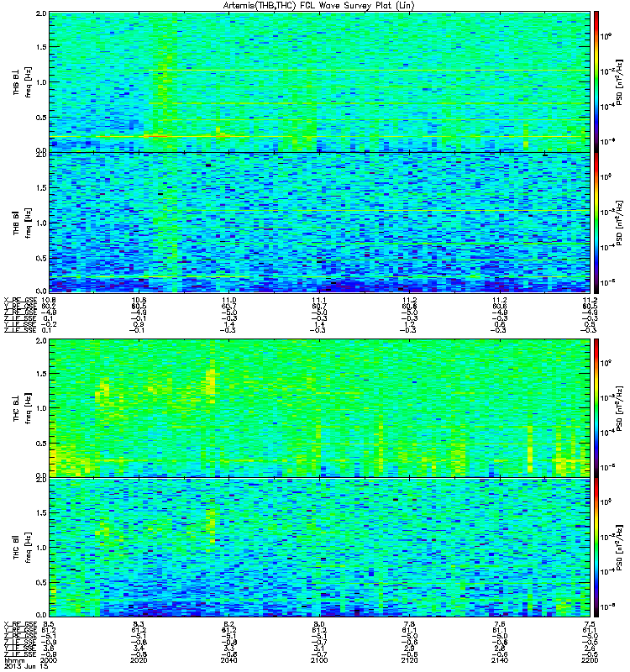Click the THB B∥ spectrogram panel
Image resolution: width=630 pixels, height=672 pixels.
coord(319,223)
